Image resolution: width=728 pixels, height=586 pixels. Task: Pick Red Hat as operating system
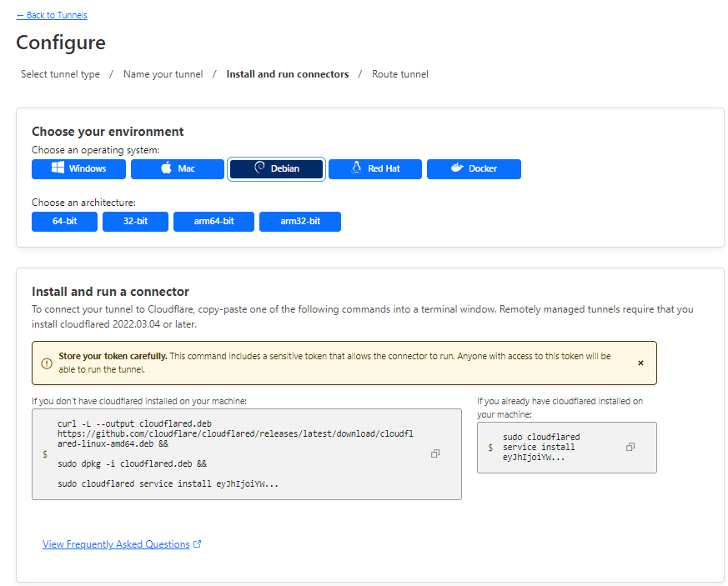pyautogui.click(x=374, y=168)
